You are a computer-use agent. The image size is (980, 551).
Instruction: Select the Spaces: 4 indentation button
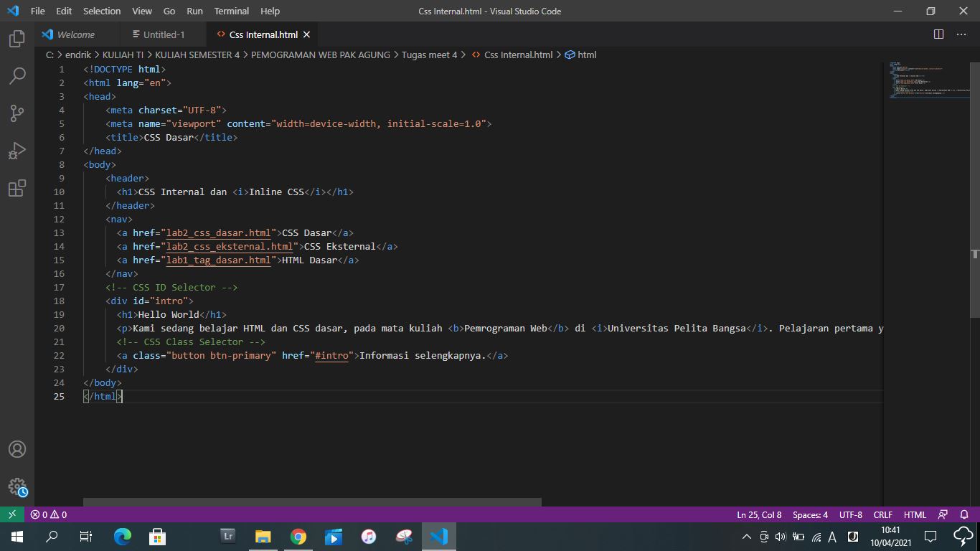pyautogui.click(x=809, y=514)
